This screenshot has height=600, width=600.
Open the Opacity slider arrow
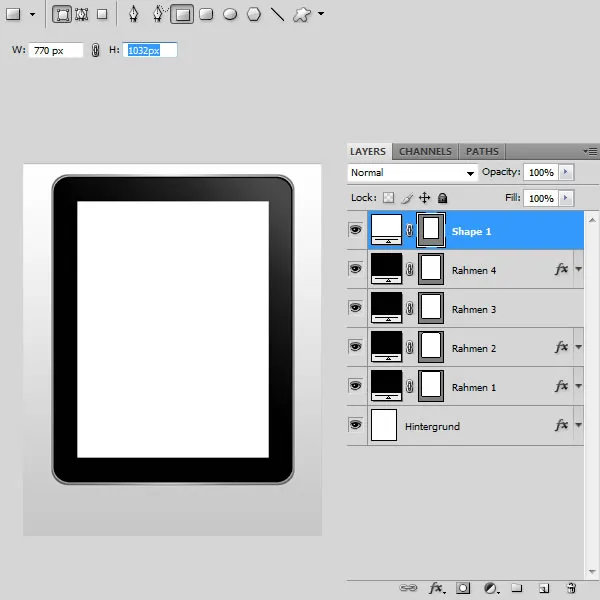(x=566, y=173)
